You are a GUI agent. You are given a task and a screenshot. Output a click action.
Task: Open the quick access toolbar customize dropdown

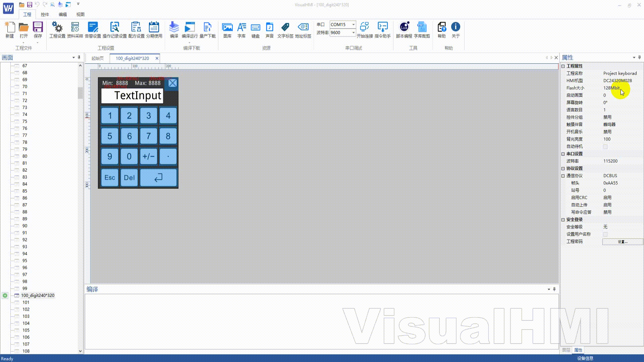pyautogui.click(x=78, y=4)
